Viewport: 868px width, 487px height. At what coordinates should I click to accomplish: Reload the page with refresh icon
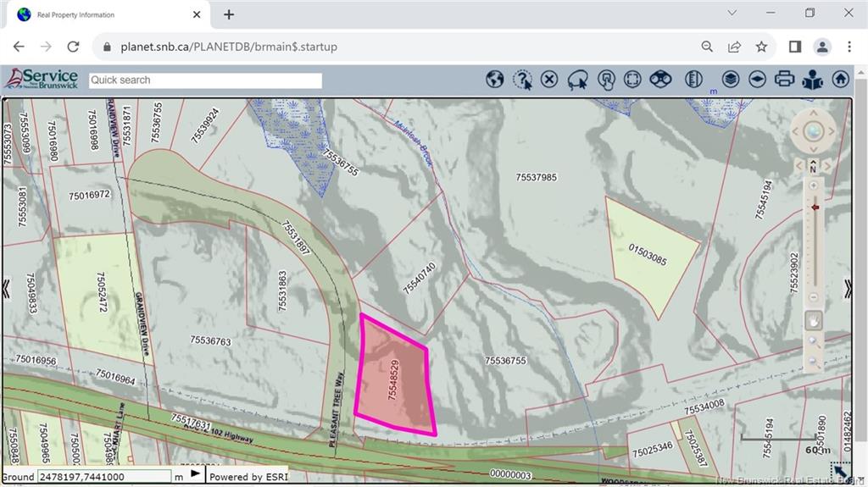tap(73, 47)
